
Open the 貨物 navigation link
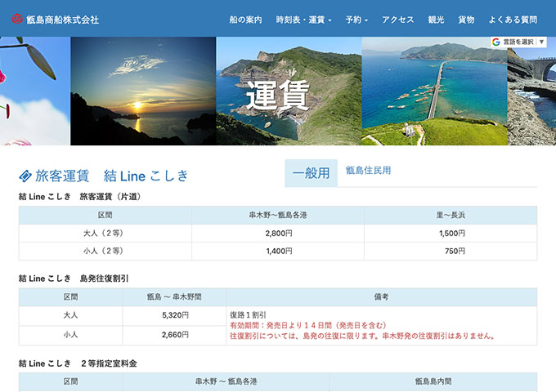[x=466, y=19]
